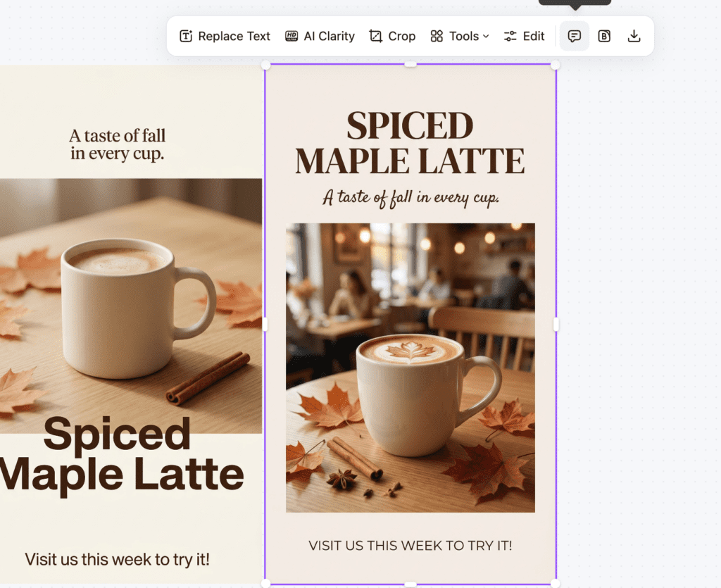Viewport: 721px width, 588px height.
Task: Open the Edit adjustments option
Action: tap(525, 36)
